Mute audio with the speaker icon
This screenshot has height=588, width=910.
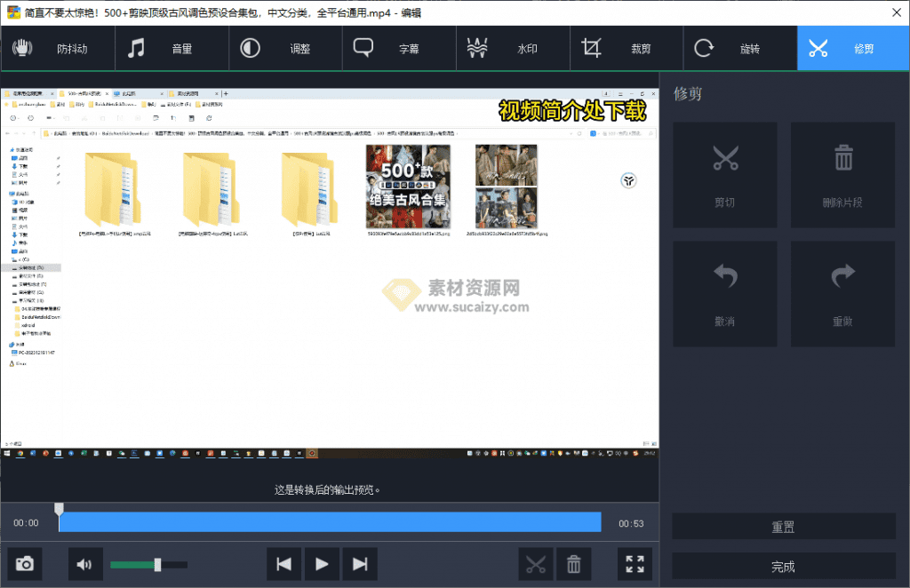tap(84, 564)
